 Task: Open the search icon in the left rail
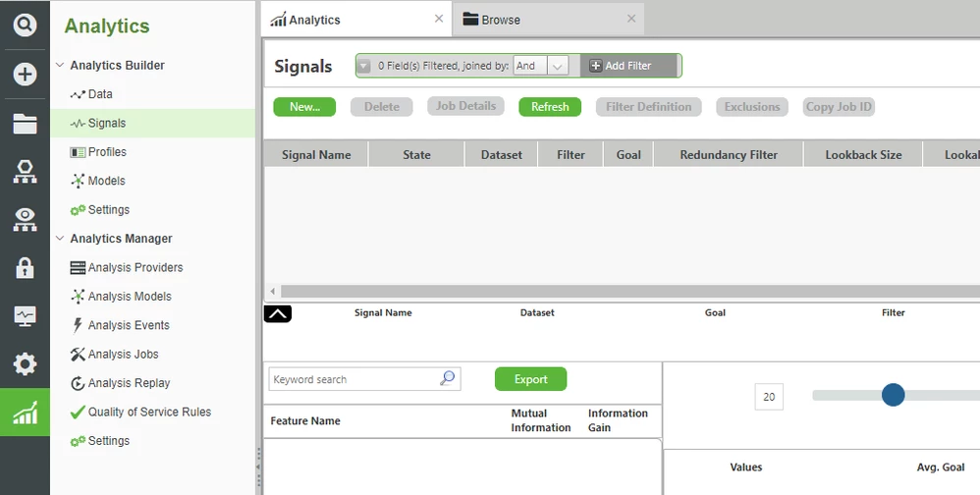click(25, 25)
